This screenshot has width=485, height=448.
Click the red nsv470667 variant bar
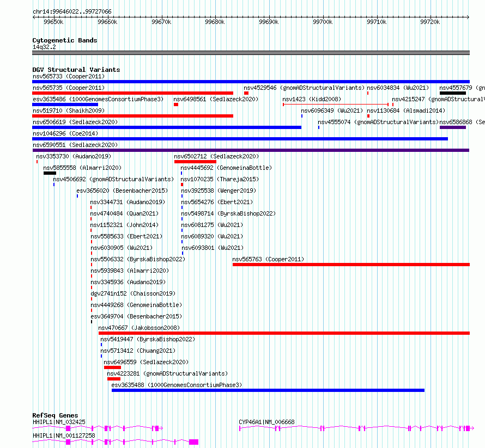pos(284,333)
